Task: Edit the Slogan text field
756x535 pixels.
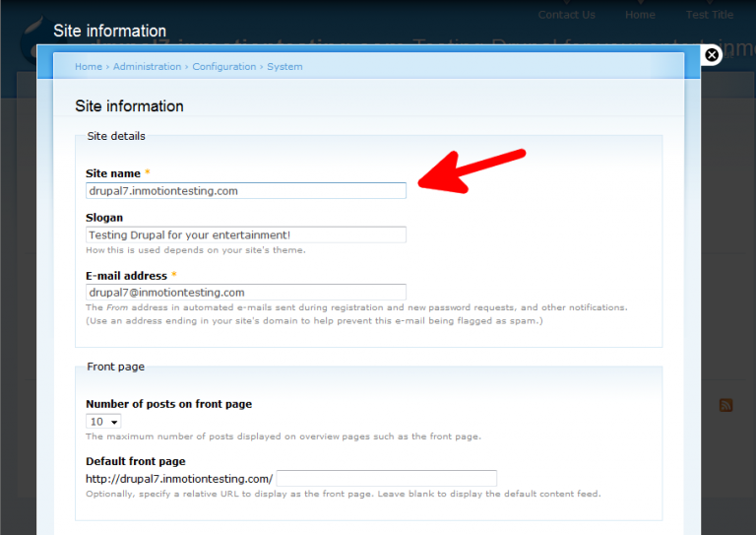Action: coord(246,234)
